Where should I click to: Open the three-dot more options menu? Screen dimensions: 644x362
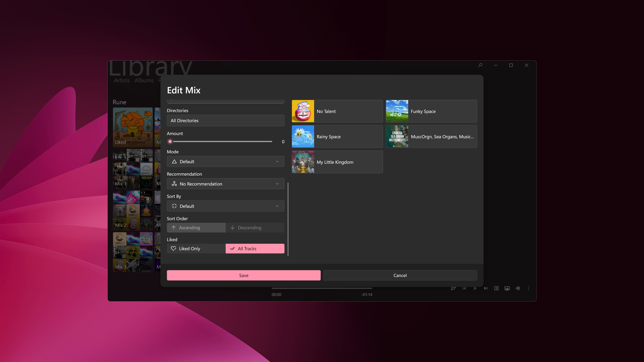pyautogui.click(x=528, y=288)
